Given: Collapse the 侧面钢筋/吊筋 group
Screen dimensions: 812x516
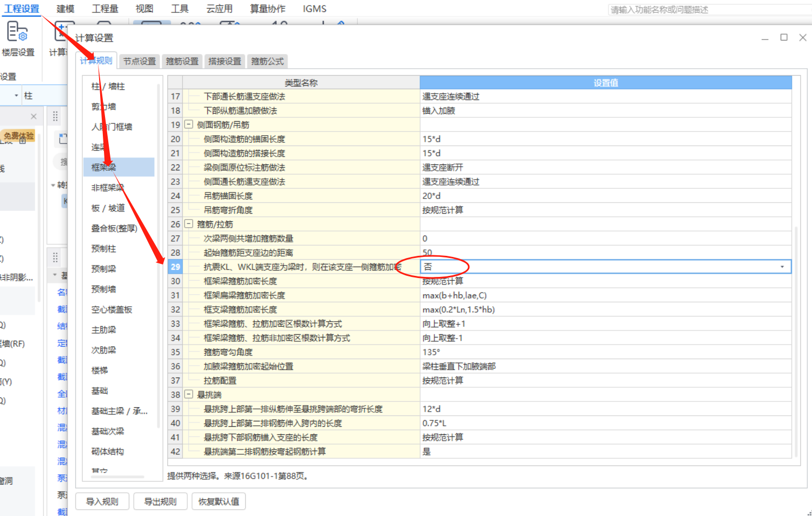Looking at the screenshot, I should [189, 124].
